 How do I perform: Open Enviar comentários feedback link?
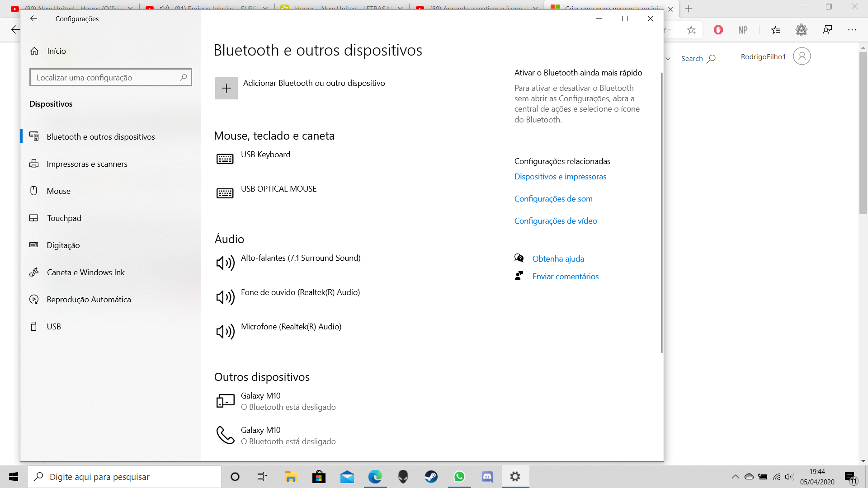[x=565, y=277]
